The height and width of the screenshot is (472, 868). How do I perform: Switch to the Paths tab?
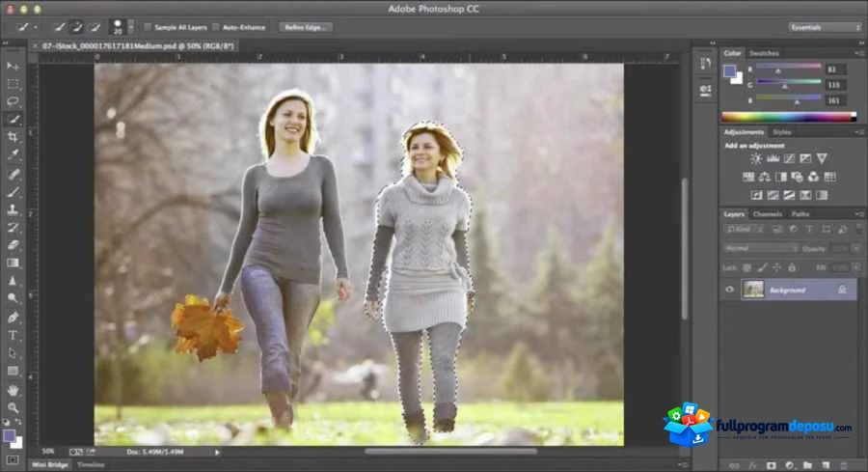(x=800, y=214)
